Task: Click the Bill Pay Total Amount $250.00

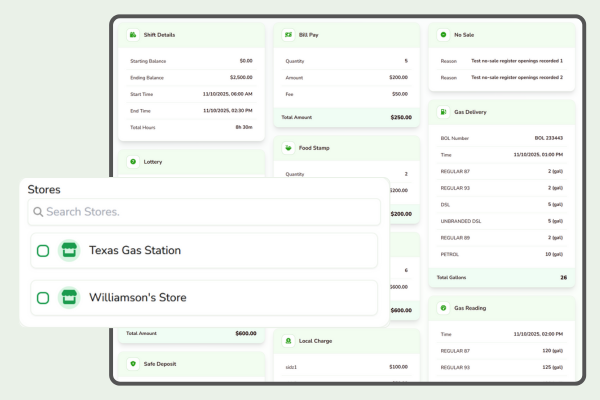Action: coord(401,118)
